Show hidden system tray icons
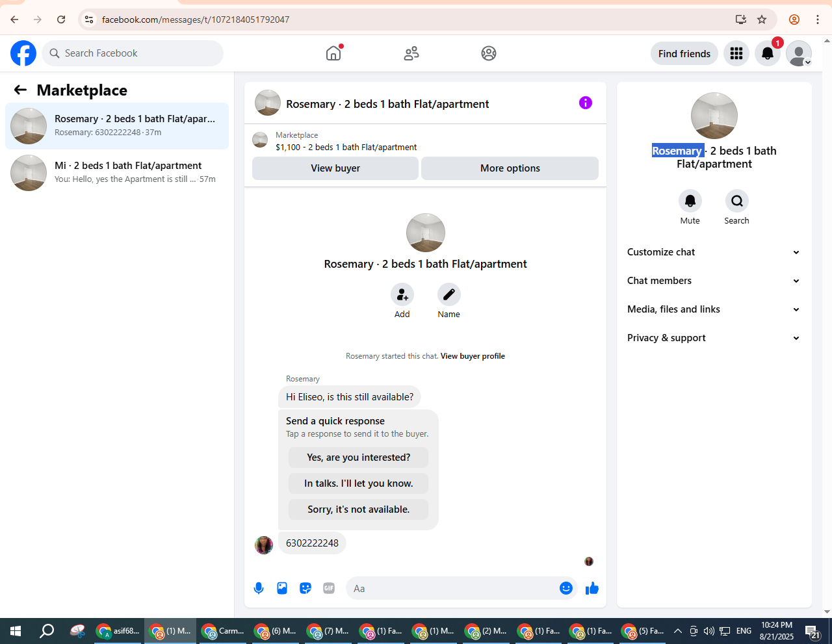Image resolution: width=832 pixels, height=644 pixels. coord(677,631)
